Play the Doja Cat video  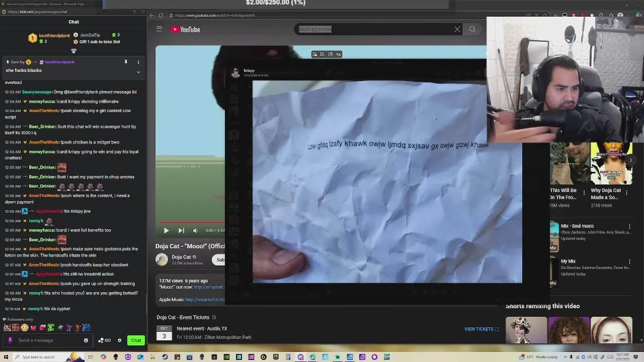pyautogui.click(x=166, y=230)
